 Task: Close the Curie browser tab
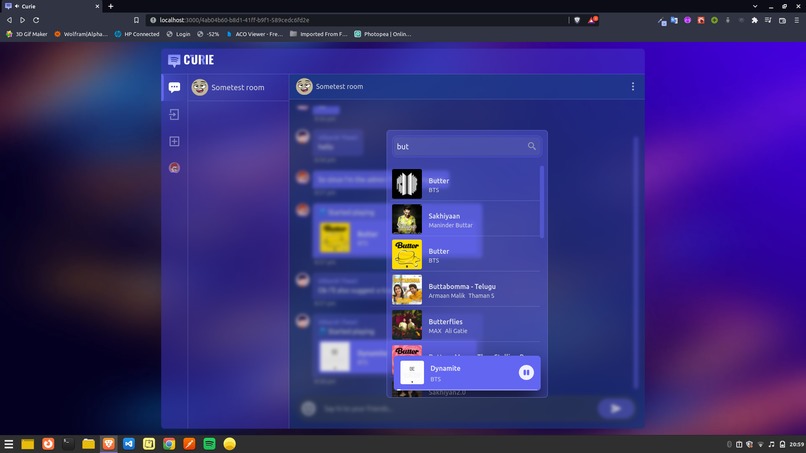point(97,6)
